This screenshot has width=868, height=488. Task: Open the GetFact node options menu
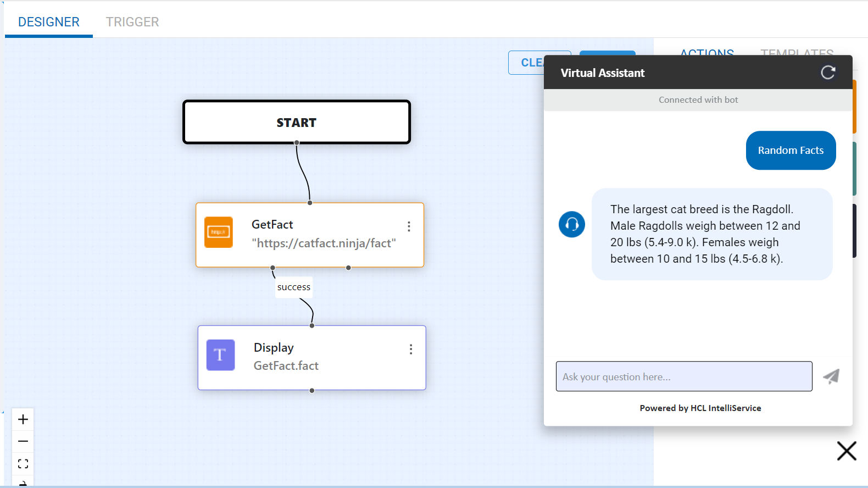point(409,226)
